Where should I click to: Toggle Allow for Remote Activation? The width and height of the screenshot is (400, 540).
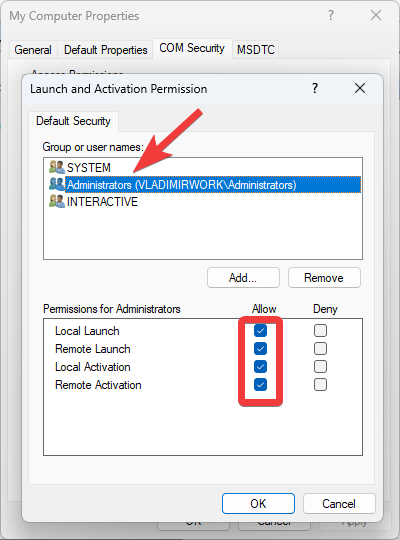click(260, 384)
